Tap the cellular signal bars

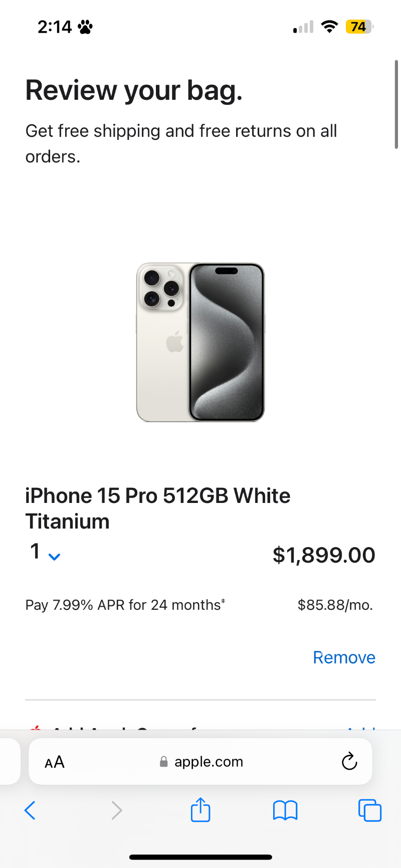point(303,27)
